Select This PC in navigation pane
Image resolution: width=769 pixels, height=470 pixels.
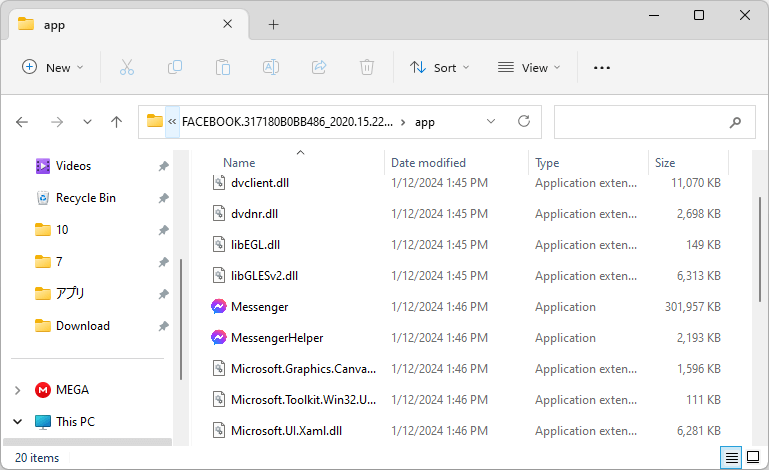click(75, 422)
